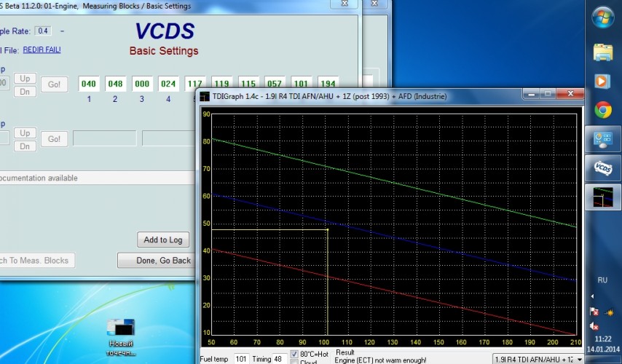Open Windows Explorer folder icon

point(603,52)
